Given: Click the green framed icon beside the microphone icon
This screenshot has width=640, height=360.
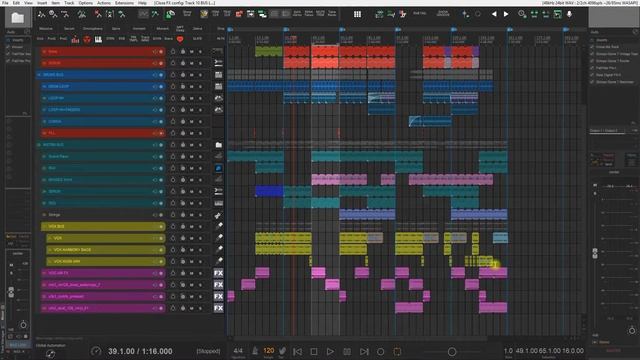Looking at the screenshot, I should coord(558,14).
